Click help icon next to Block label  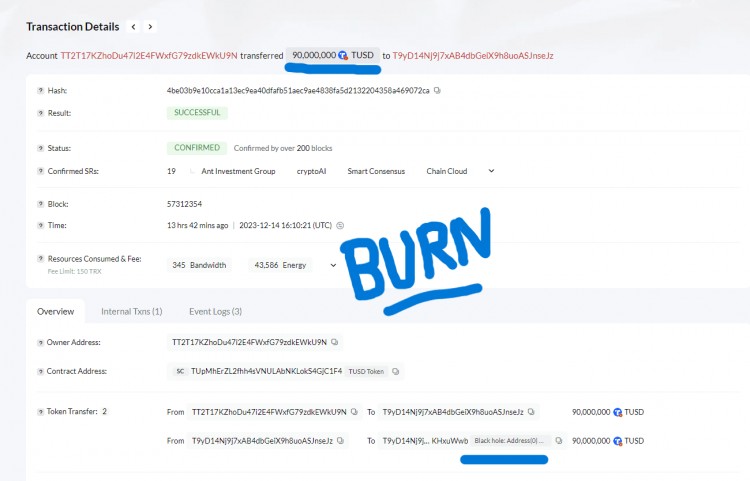[x=41, y=204]
